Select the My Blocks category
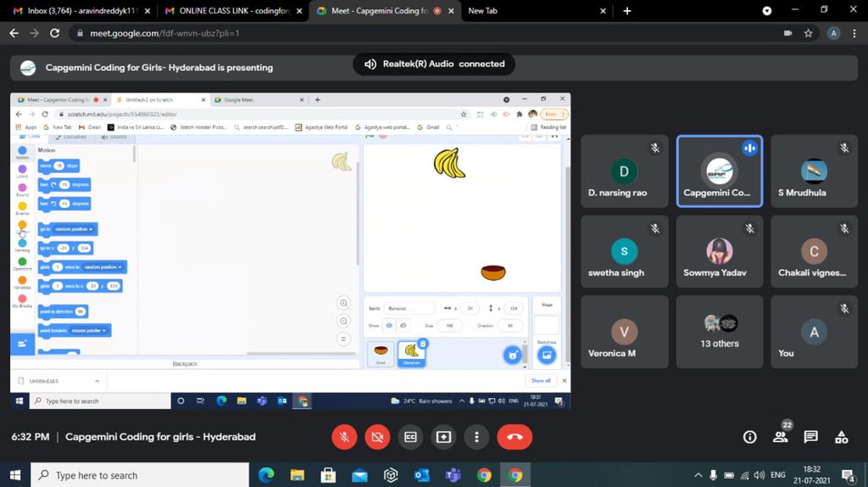The height and width of the screenshot is (487, 868). click(x=22, y=301)
